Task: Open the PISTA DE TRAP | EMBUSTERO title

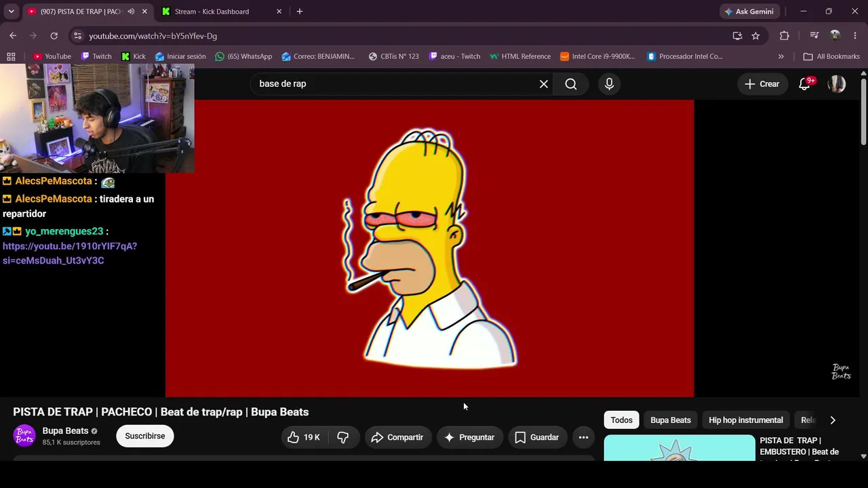Action: (x=800, y=446)
